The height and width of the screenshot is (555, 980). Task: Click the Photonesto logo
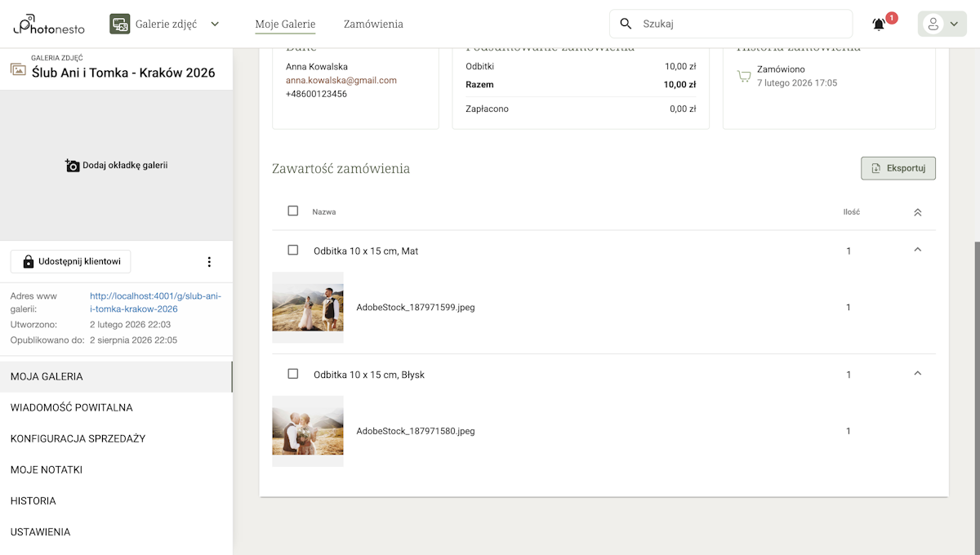pyautogui.click(x=50, y=24)
